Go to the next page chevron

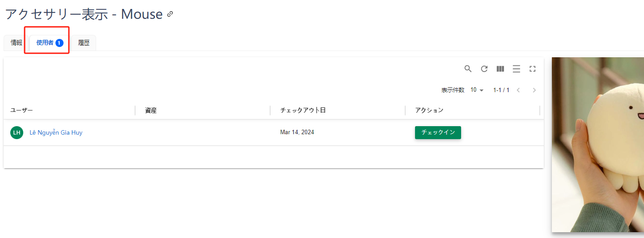coord(534,90)
